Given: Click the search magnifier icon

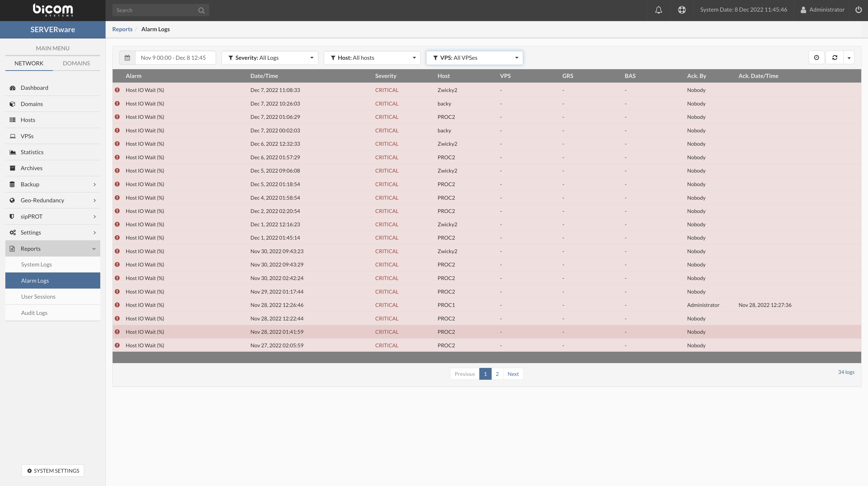Looking at the screenshot, I should [201, 10].
